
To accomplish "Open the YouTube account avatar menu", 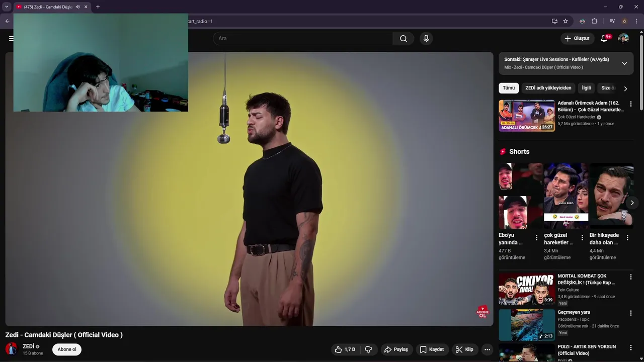I will (x=623, y=39).
